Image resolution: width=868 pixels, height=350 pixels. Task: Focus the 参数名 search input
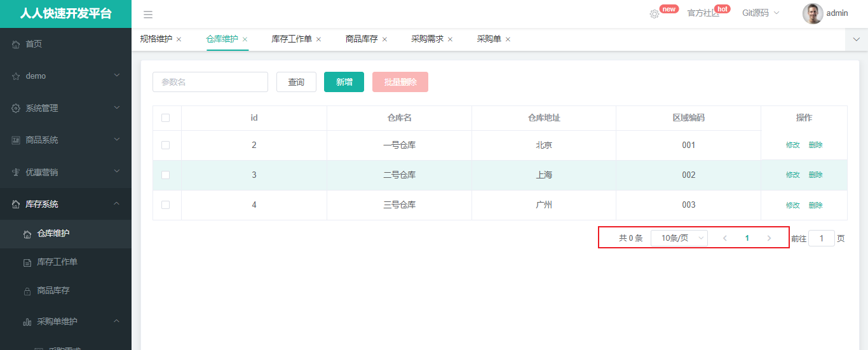coord(210,82)
